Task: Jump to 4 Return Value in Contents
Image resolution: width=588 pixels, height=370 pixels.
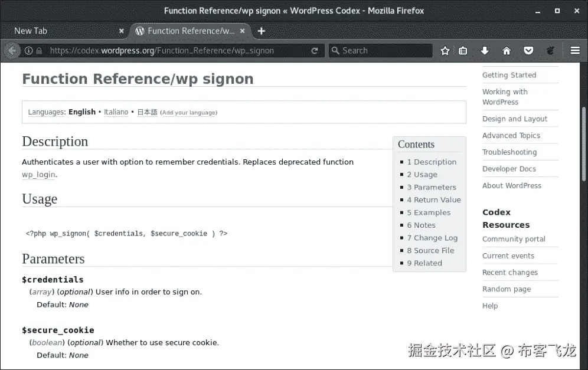Action: 434,200
